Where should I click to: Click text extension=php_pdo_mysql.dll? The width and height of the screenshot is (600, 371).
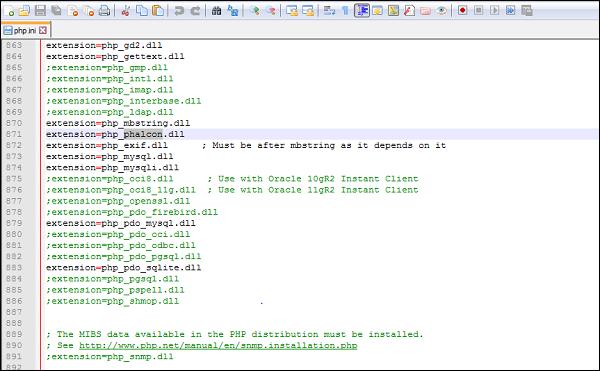(121, 223)
